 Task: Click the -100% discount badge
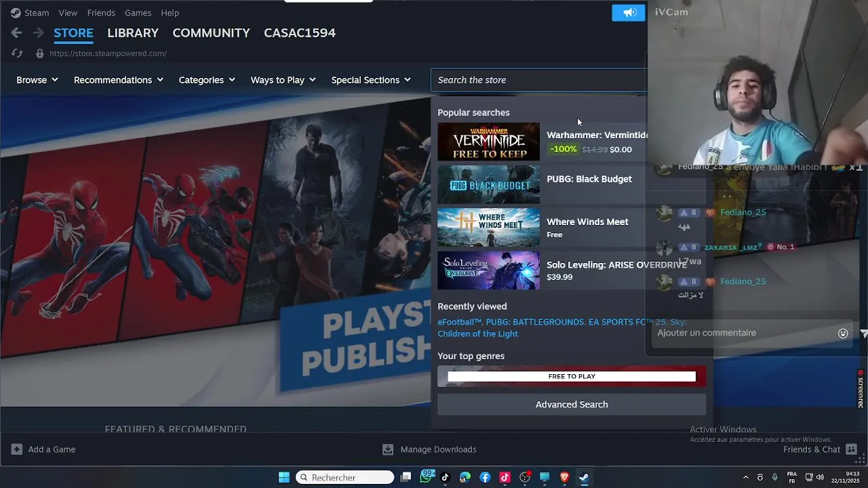point(564,149)
